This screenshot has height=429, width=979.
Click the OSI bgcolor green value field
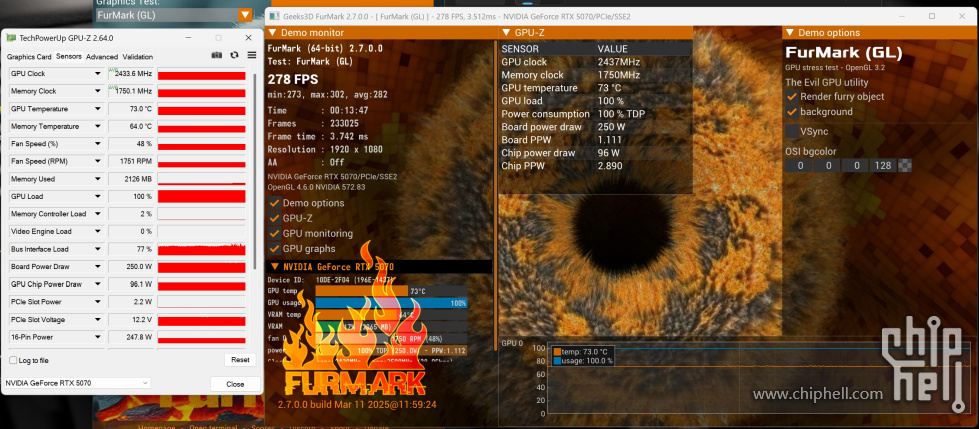click(827, 165)
